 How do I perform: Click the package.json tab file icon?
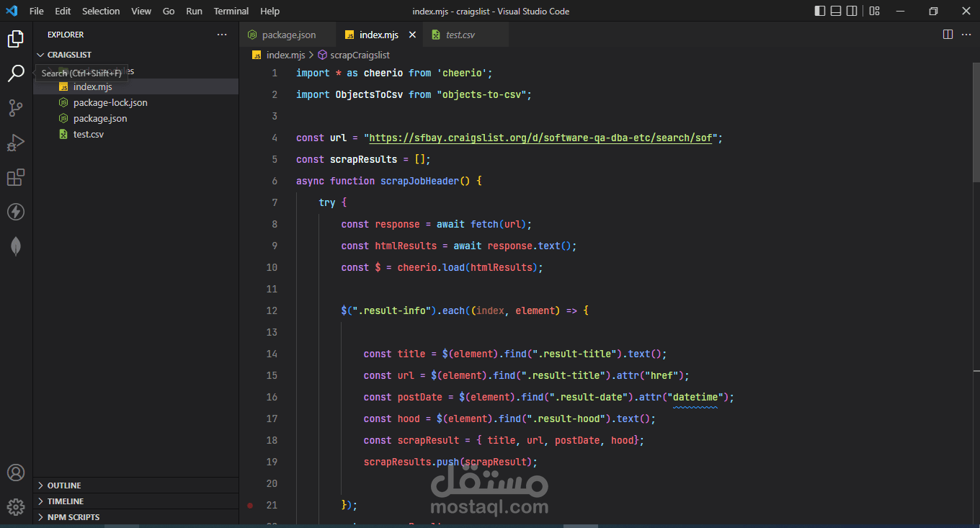pos(252,35)
